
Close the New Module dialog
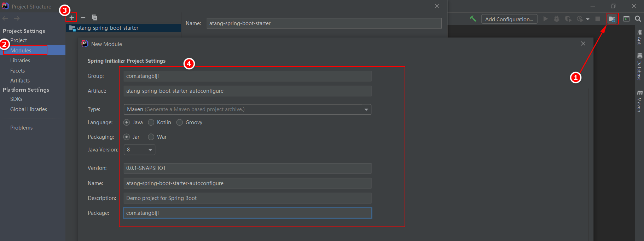coord(583,44)
